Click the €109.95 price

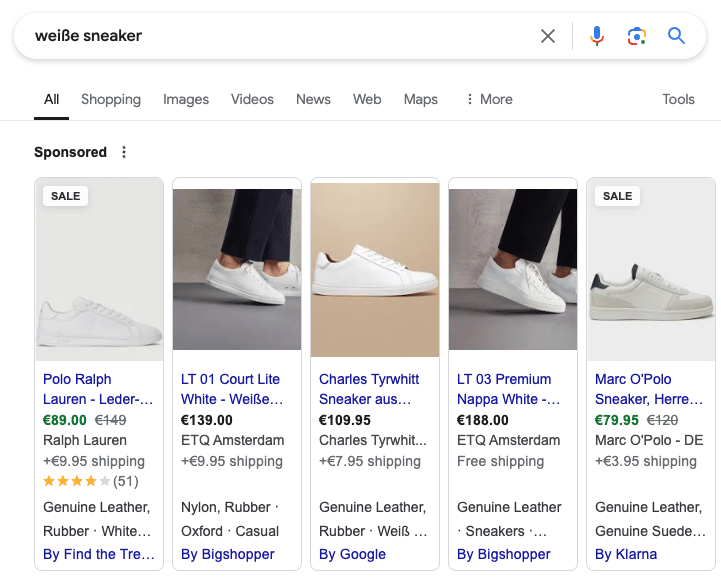click(345, 420)
